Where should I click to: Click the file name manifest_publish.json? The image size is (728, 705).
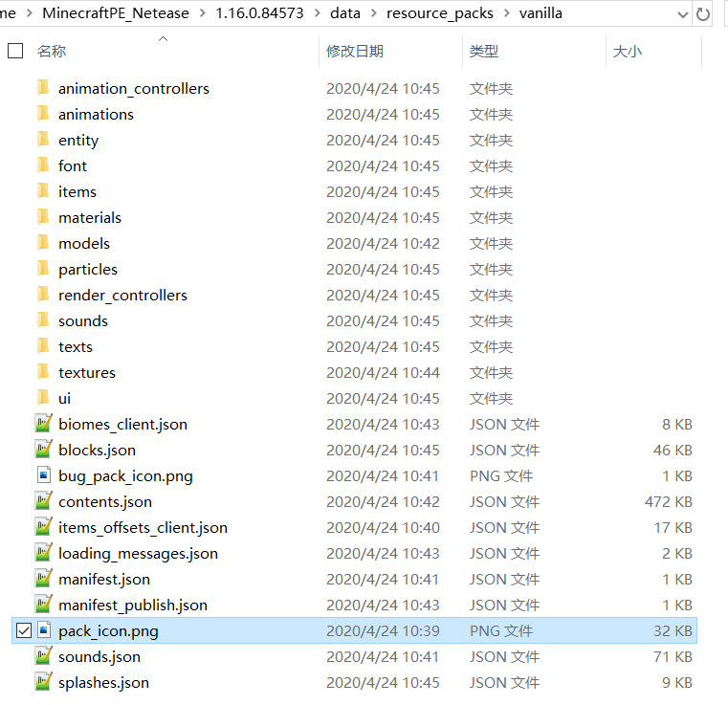point(133,605)
